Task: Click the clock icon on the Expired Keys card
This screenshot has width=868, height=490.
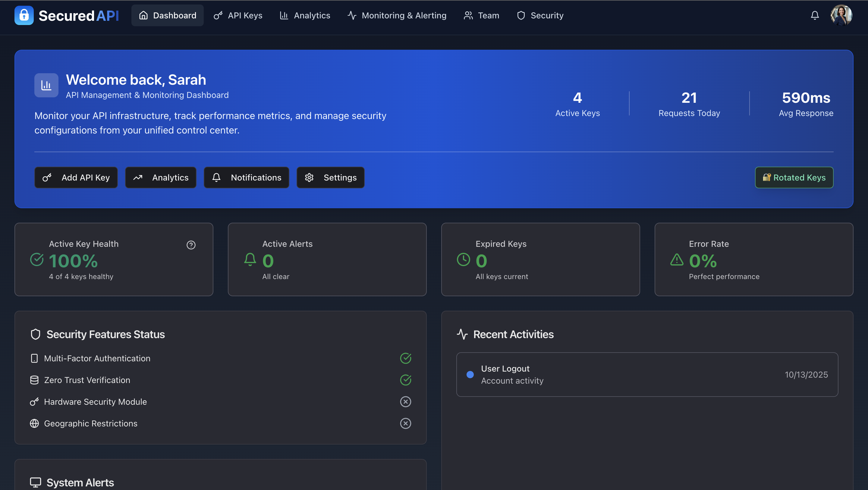Action: click(x=464, y=259)
